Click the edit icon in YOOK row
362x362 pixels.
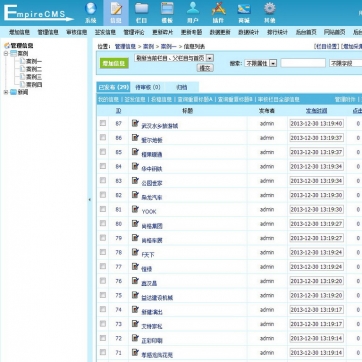(x=135, y=209)
